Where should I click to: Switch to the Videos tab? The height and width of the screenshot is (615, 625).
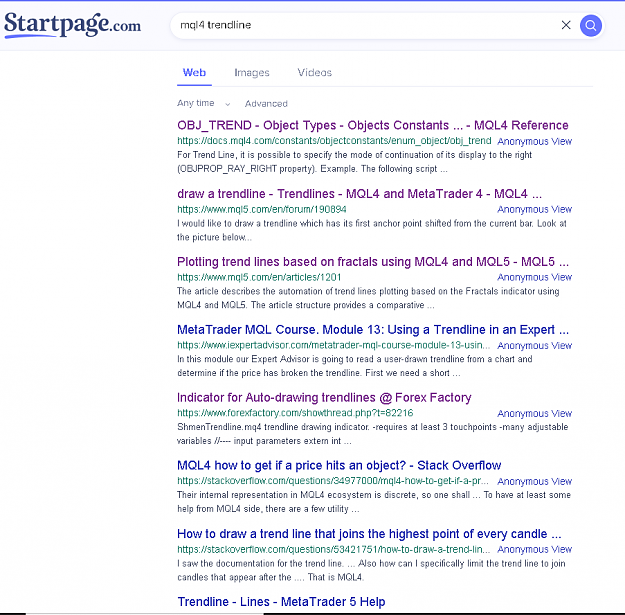click(x=314, y=73)
